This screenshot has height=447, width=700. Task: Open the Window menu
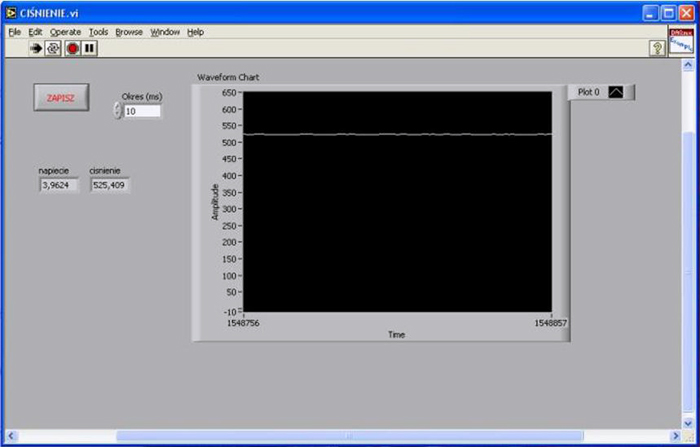pos(165,32)
